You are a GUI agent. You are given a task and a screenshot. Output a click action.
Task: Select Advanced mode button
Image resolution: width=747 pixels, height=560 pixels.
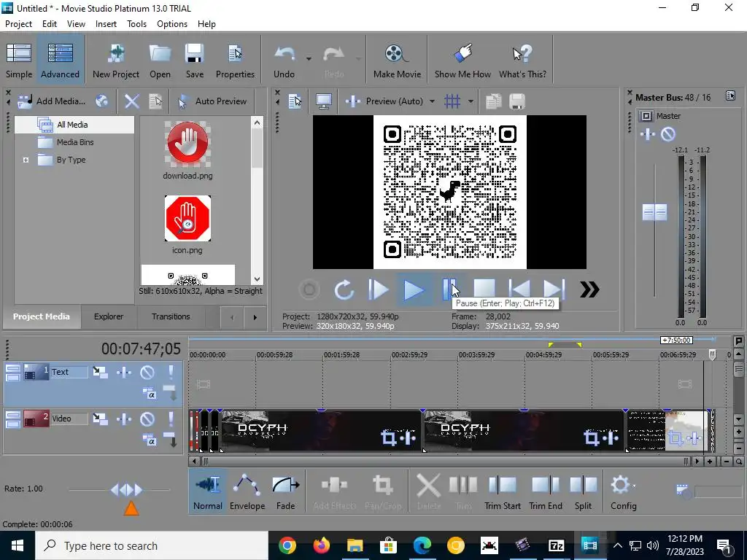click(60, 61)
